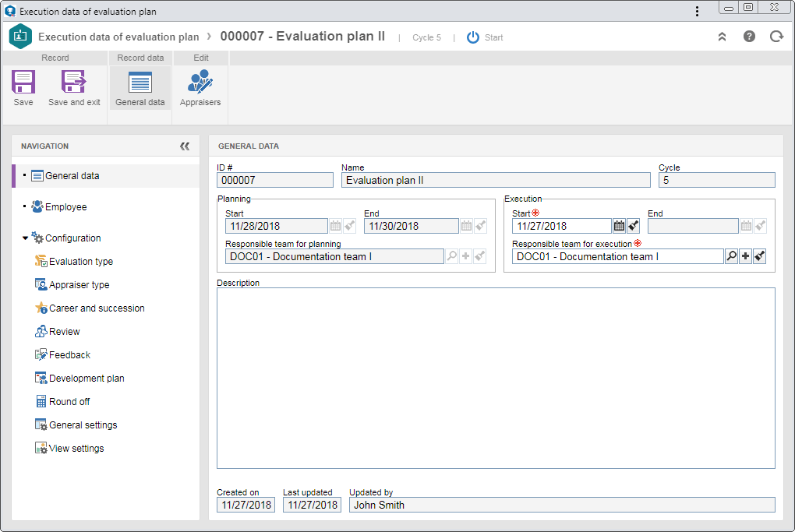Open Feedback configuration item
The width and height of the screenshot is (795, 532).
click(62, 354)
